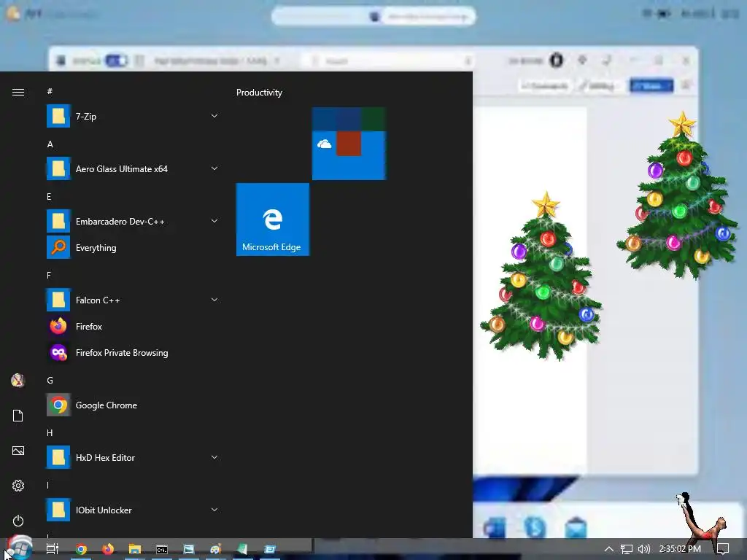Open Task View on the taskbar
This screenshot has width=747, height=560.
[53, 549]
